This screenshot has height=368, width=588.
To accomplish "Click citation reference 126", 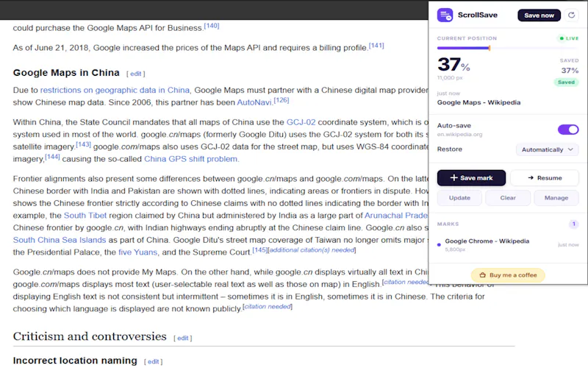I will (282, 100).
